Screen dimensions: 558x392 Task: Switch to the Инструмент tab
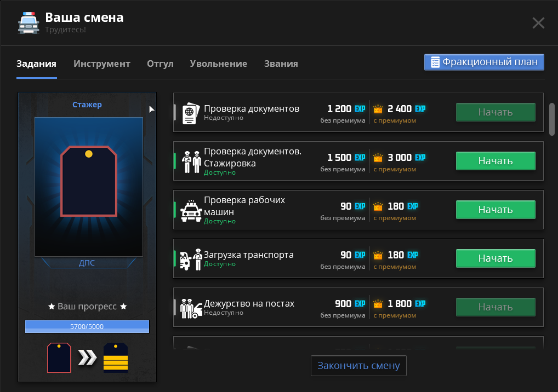click(x=102, y=64)
